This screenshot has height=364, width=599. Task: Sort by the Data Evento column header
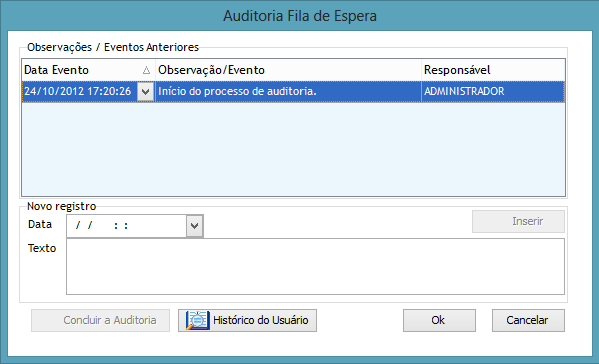[x=88, y=70]
